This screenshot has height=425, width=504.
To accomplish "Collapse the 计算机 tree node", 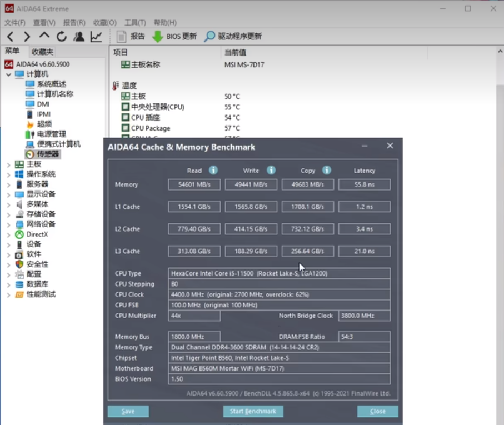I will [8, 74].
